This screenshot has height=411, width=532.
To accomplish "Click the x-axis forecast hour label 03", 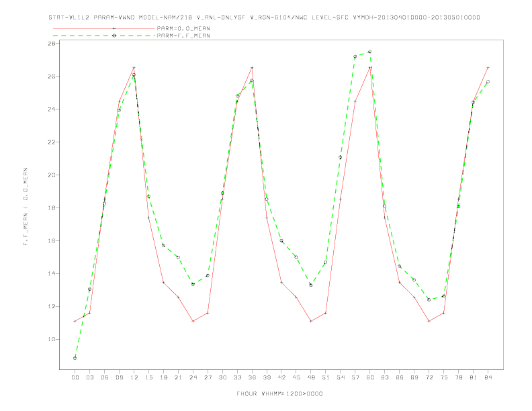I will pos(89,377).
